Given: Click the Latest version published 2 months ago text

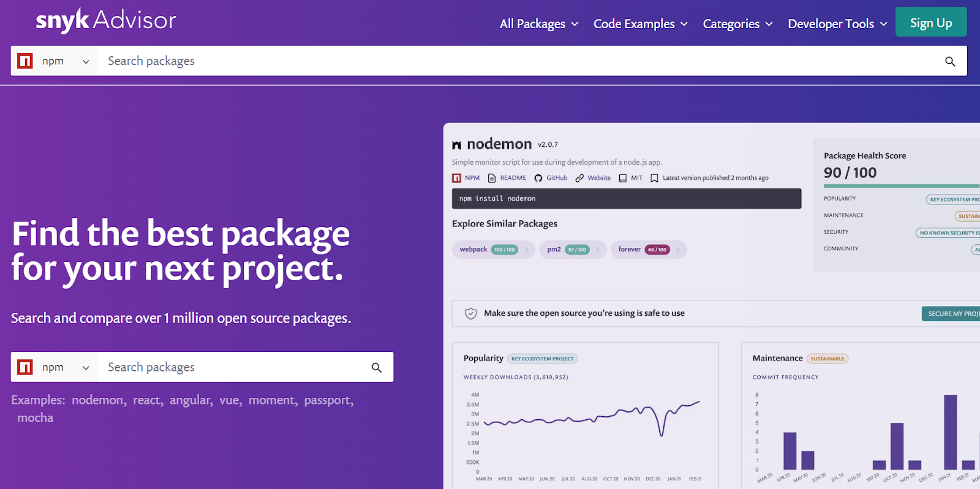Looking at the screenshot, I should pyautogui.click(x=715, y=178).
